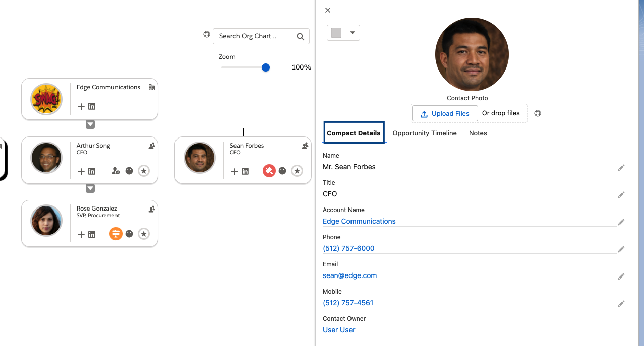Click the star icon on Arthur Song's card
Viewport: 644px width, 346px height.
click(144, 171)
